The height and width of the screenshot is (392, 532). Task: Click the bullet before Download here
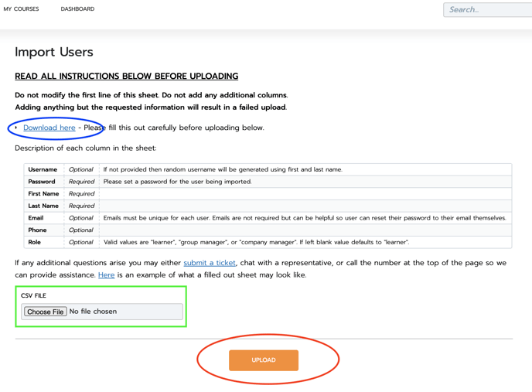point(16,128)
